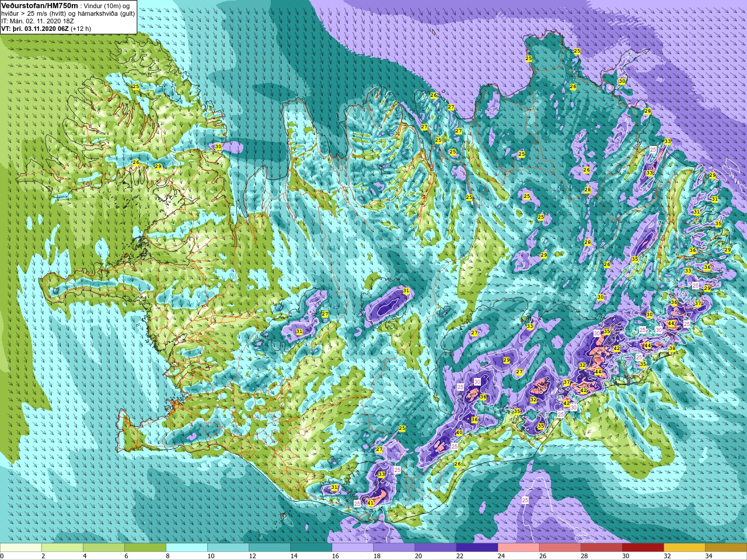Click the '24' value on the legend scale
This screenshot has width=747, height=560.
tap(501, 556)
